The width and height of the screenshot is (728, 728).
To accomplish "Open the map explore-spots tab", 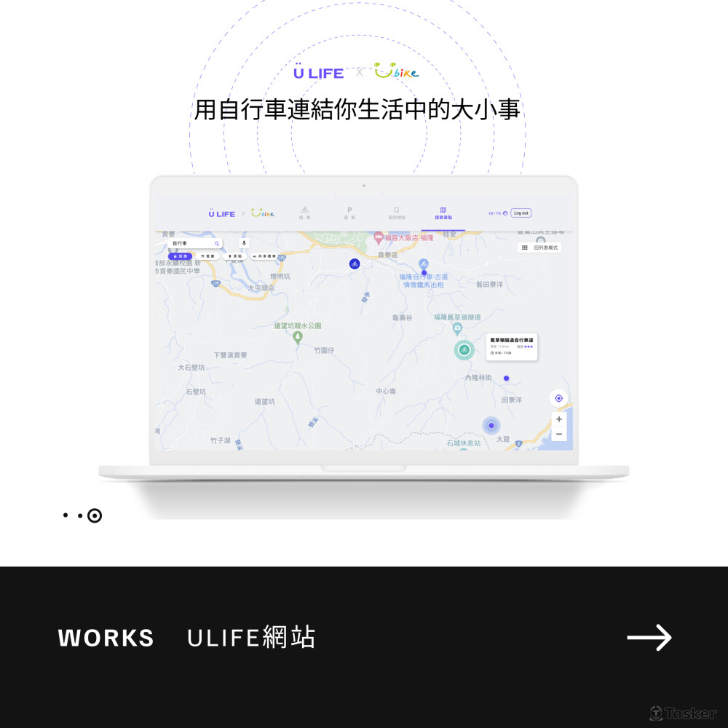I will (x=443, y=213).
